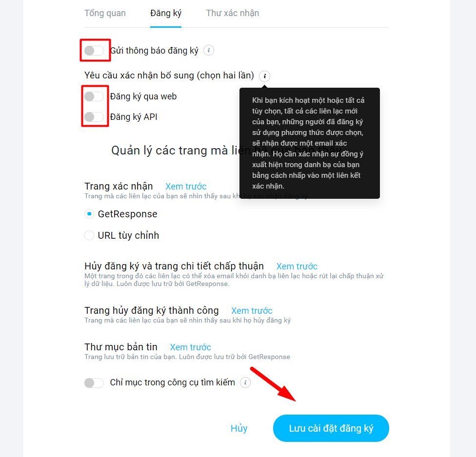Click Lưu cài đặt đăng ký button

(331, 428)
